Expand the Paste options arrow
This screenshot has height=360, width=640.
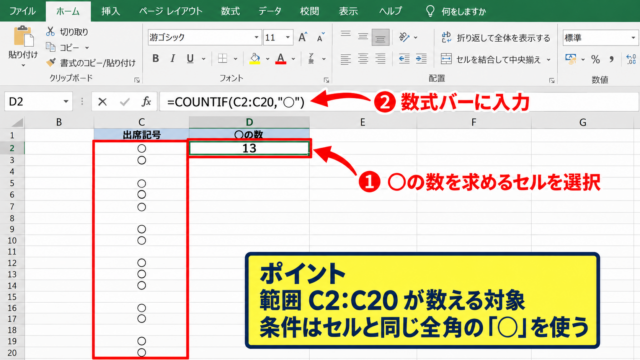(23, 66)
